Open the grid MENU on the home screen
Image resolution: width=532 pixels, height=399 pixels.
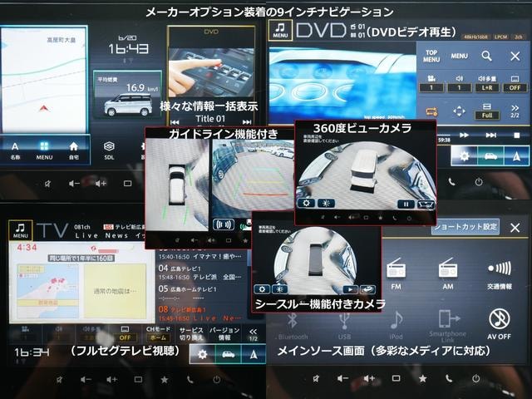44,150
